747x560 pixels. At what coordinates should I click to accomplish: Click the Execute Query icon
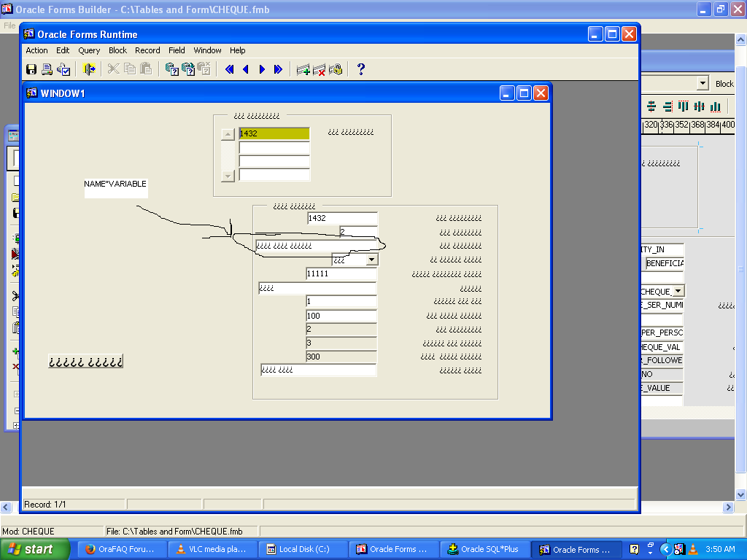point(187,69)
